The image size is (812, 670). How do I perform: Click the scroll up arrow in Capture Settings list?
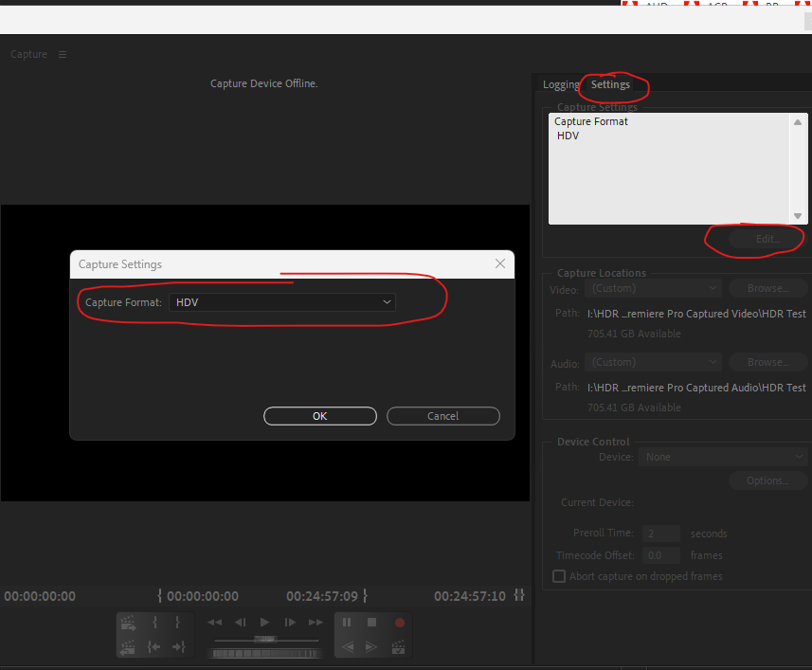(x=798, y=122)
